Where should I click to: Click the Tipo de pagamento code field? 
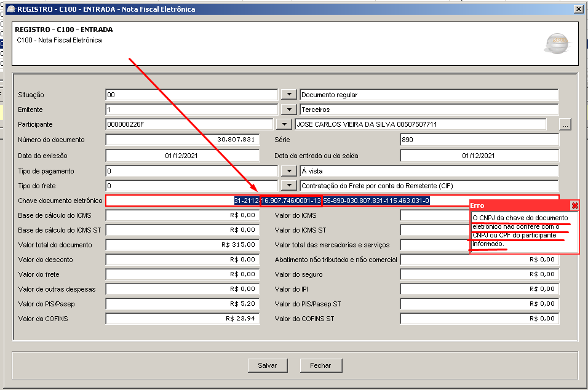pos(192,171)
